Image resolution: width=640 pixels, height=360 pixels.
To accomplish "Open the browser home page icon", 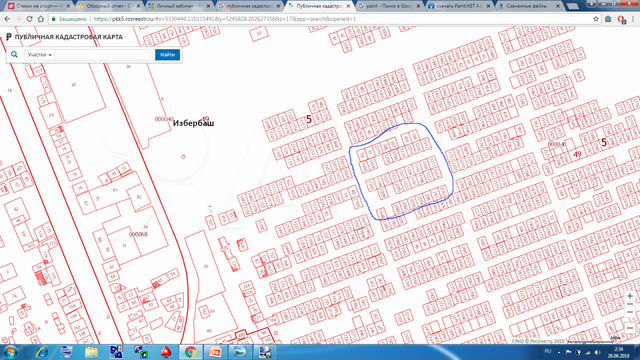I will coord(41,19).
